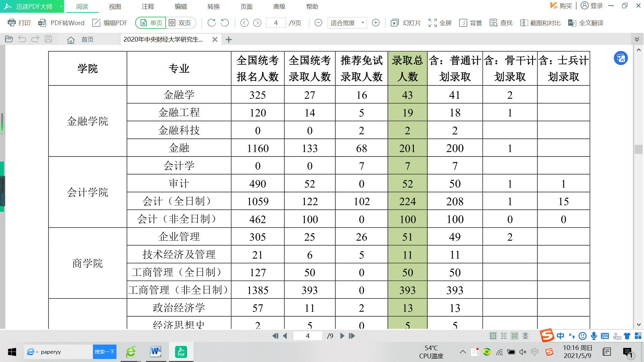Select single page layout in status bar

pyautogui.click(x=493, y=336)
